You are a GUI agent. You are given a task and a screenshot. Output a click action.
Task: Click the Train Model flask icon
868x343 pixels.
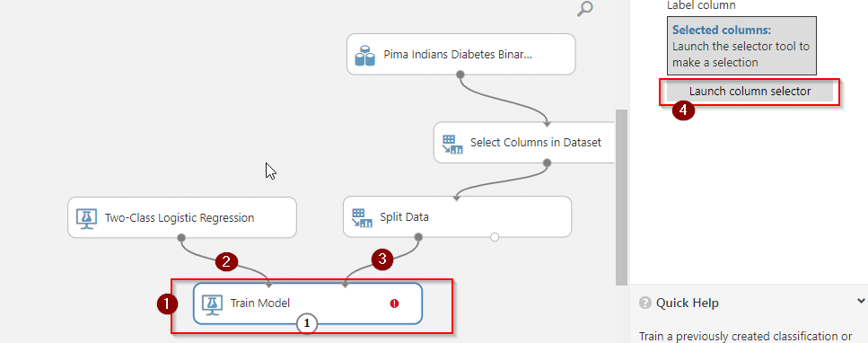point(212,303)
